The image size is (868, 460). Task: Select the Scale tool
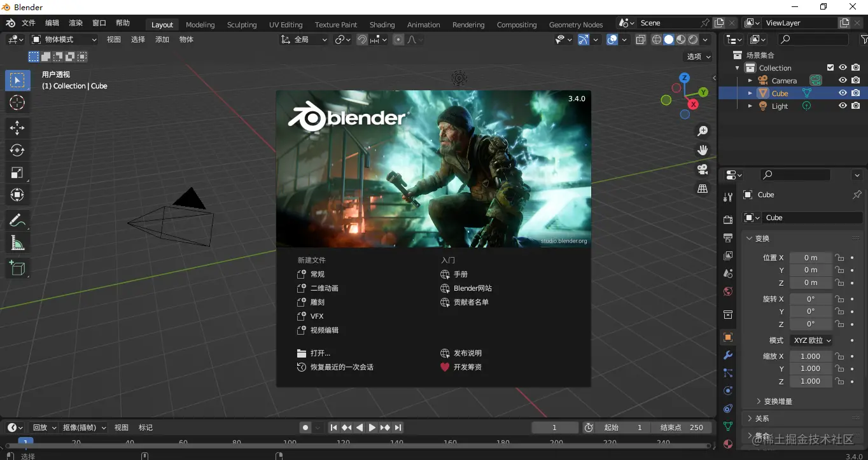[17, 172]
